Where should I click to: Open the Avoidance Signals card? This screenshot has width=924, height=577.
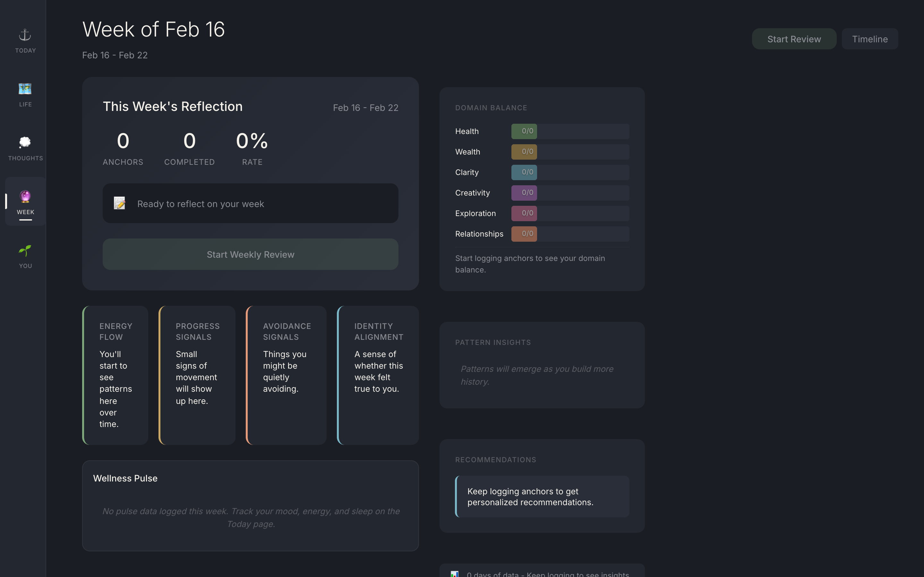(286, 375)
